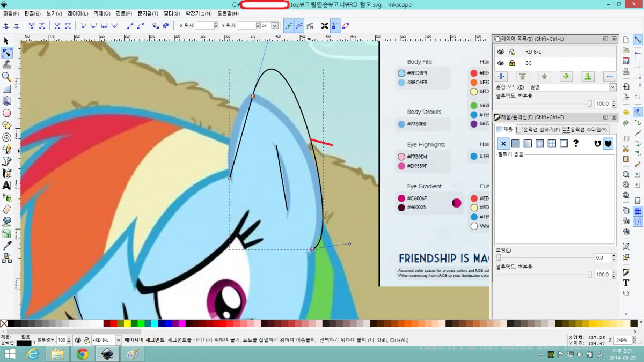Click the X position input field
644x362 pixels.
[206, 25]
